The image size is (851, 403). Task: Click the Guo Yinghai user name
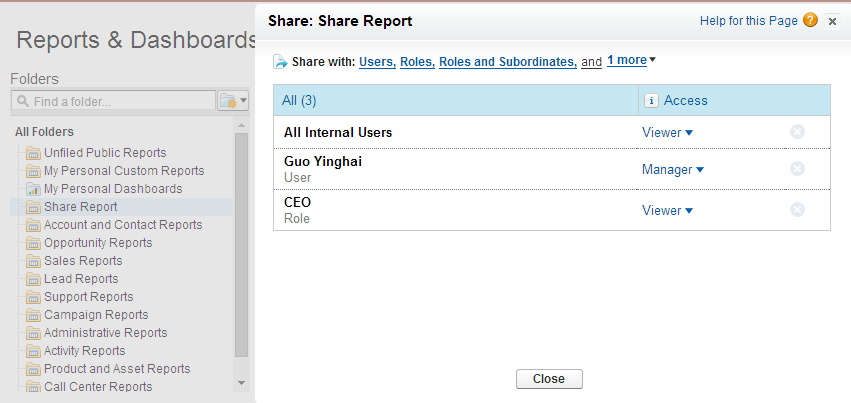[x=323, y=162]
